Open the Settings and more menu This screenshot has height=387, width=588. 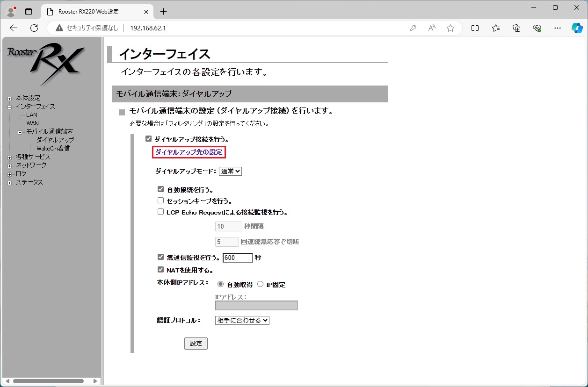click(558, 28)
